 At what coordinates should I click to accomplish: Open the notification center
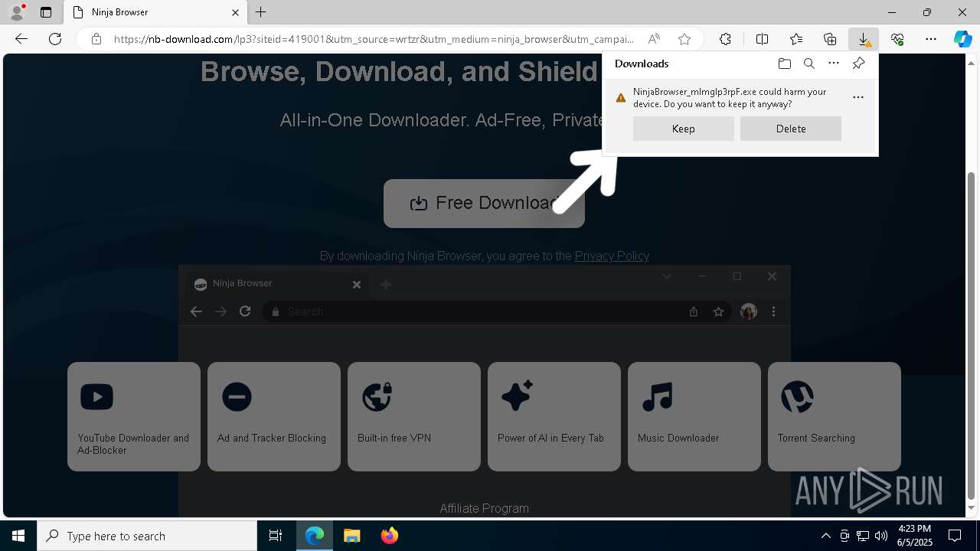pyautogui.click(x=955, y=536)
